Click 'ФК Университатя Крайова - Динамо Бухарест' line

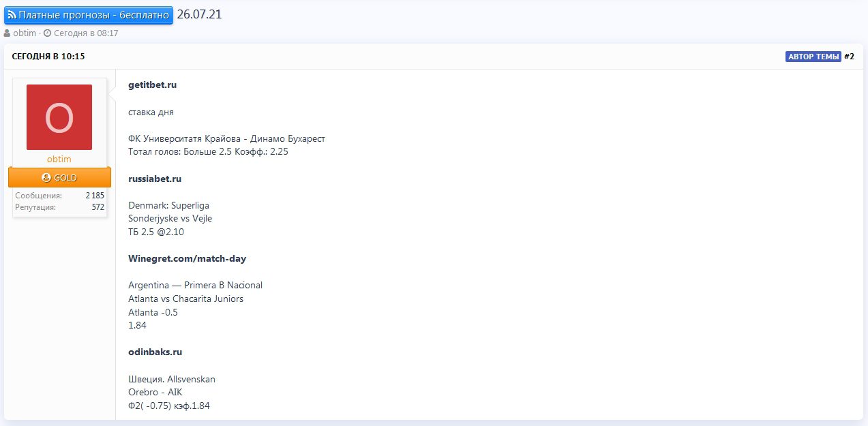pyautogui.click(x=226, y=138)
